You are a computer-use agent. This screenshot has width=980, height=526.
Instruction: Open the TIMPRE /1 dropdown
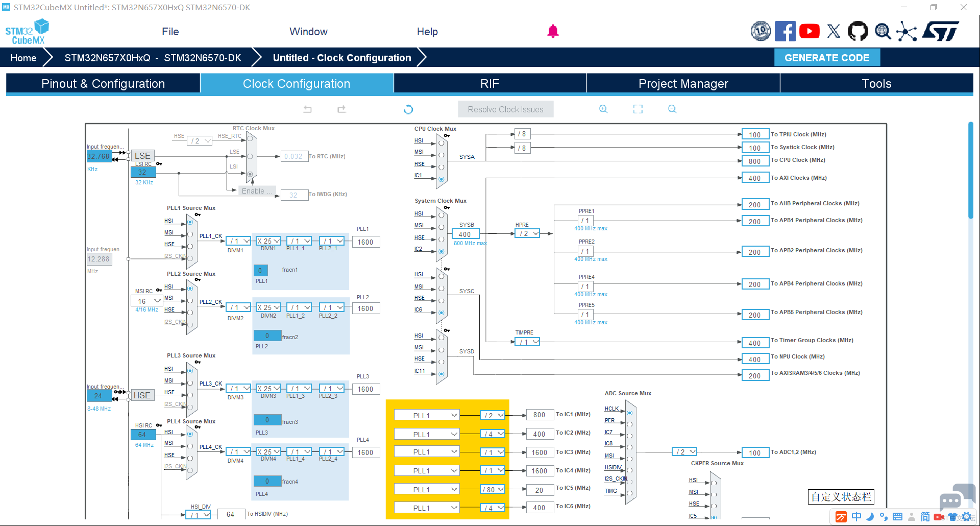tap(527, 342)
